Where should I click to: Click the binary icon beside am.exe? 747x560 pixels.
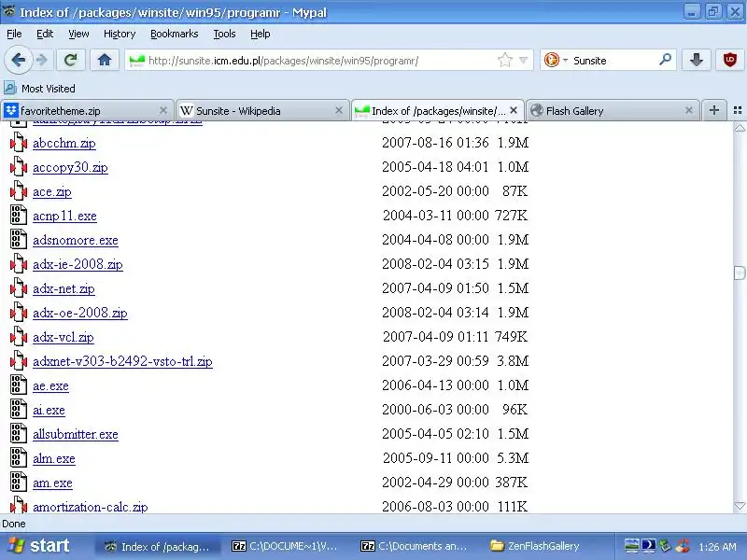[19, 483]
